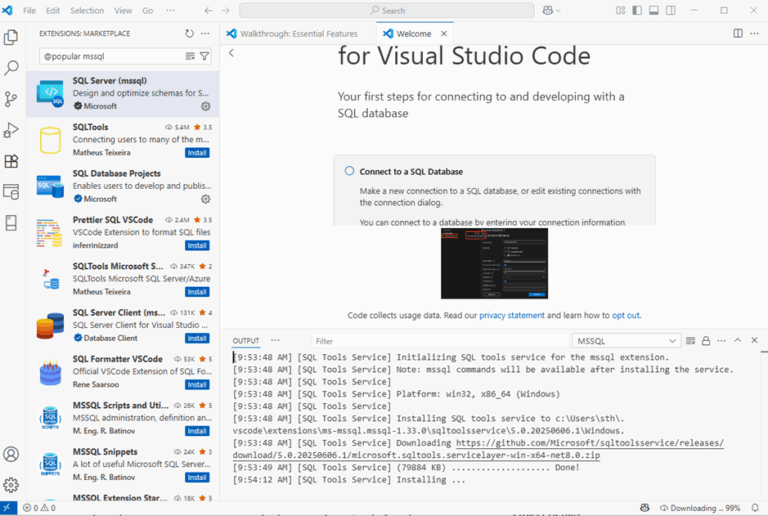Open the Accounts icon in activity bar
Image resolution: width=768 pixels, height=516 pixels.
pyautogui.click(x=11, y=454)
